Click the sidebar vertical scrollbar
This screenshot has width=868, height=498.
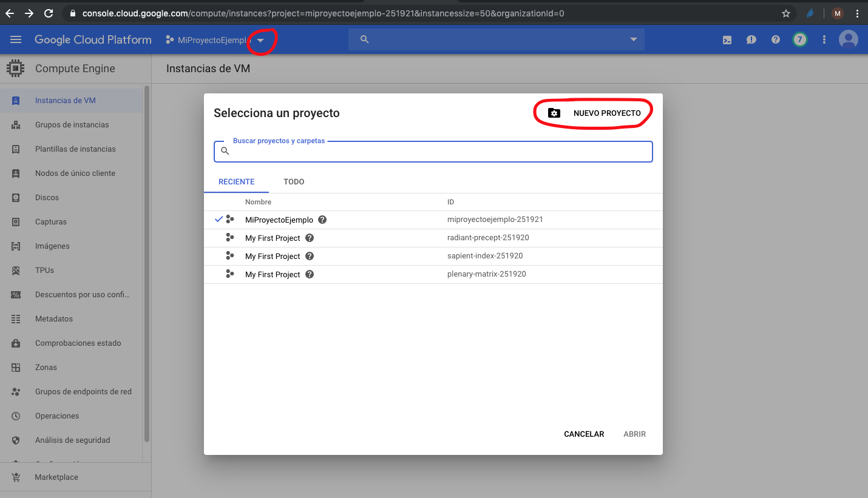pyautogui.click(x=147, y=264)
